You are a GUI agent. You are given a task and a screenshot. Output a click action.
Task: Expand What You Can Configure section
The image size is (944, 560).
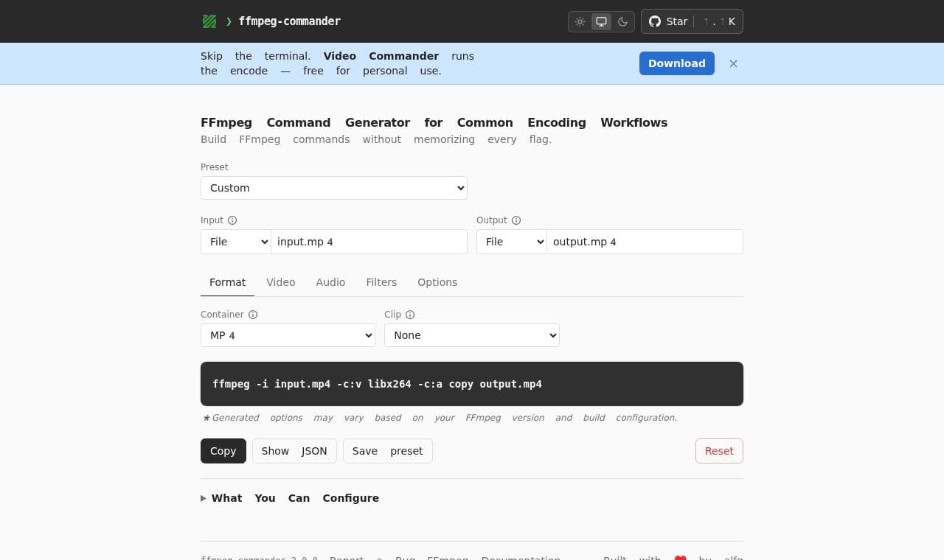coord(290,498)
